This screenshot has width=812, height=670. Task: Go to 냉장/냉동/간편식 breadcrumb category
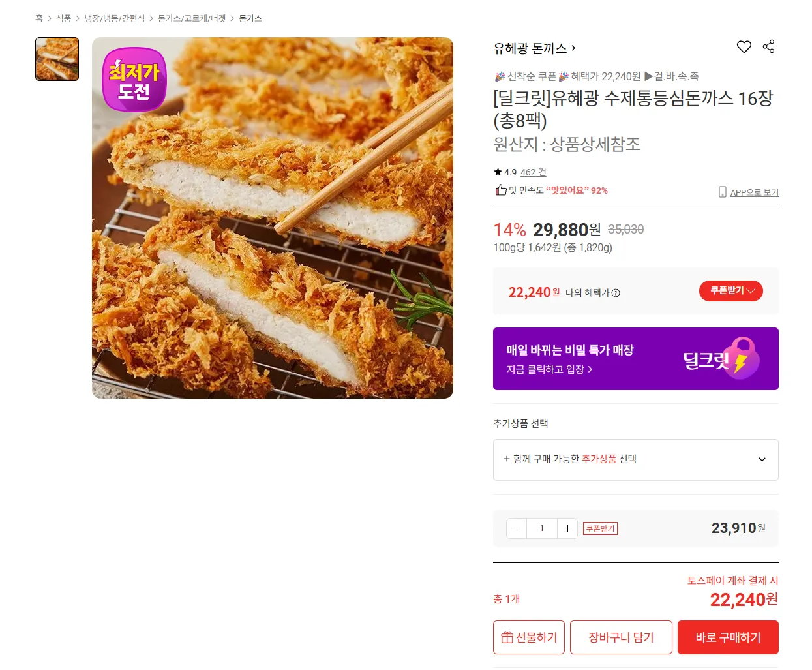(x=115, y=18)
